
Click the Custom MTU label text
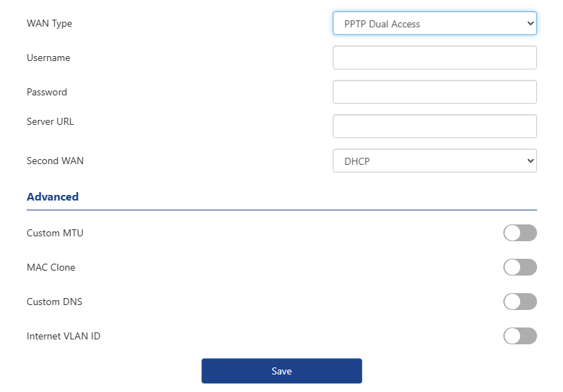point(55,233)
